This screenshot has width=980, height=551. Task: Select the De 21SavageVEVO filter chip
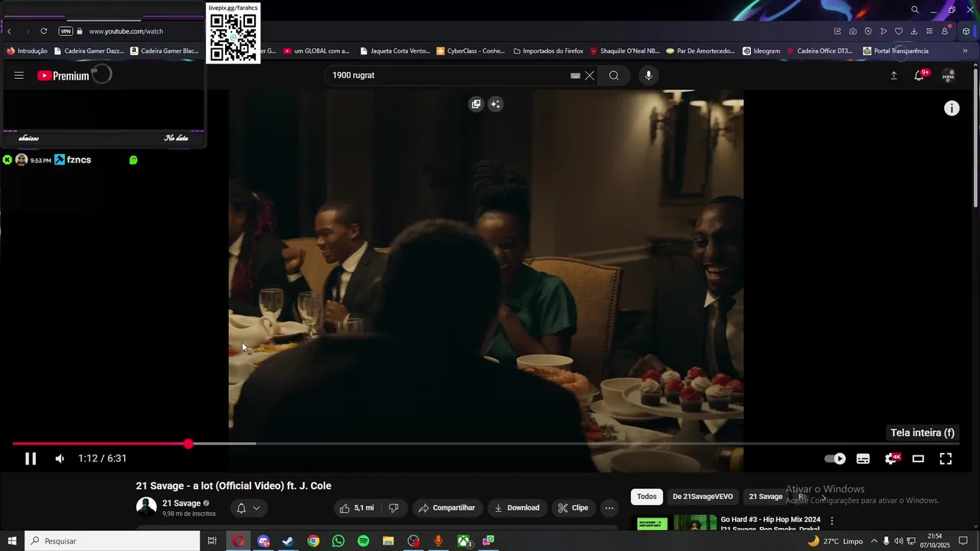pos(703,497)
